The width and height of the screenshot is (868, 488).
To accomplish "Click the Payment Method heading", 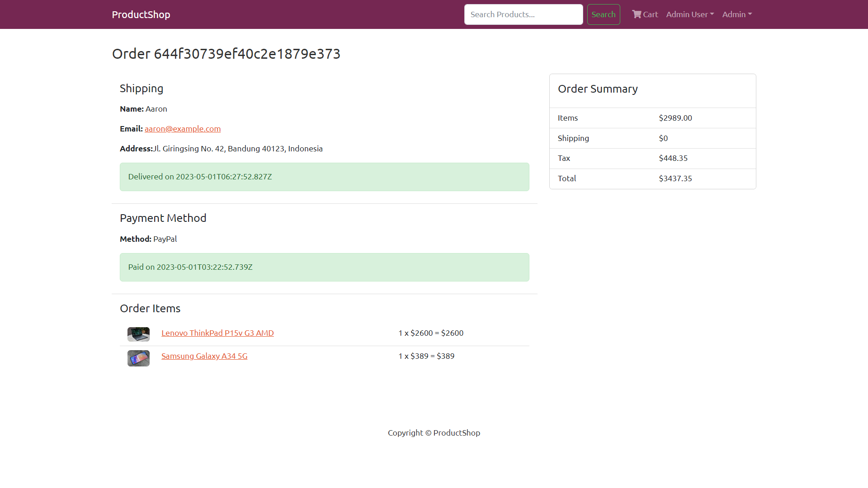I will click(x=163, y=218).
